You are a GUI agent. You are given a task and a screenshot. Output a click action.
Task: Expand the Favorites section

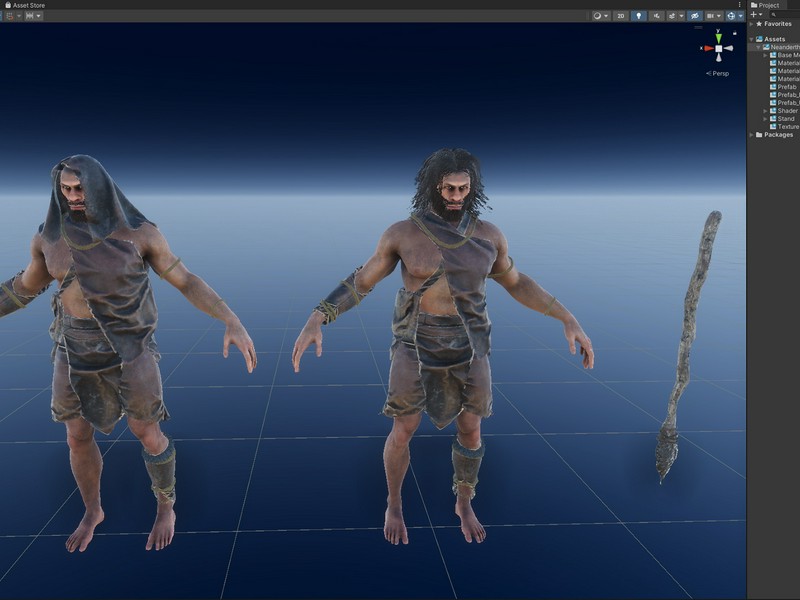(x=751, y=24)
